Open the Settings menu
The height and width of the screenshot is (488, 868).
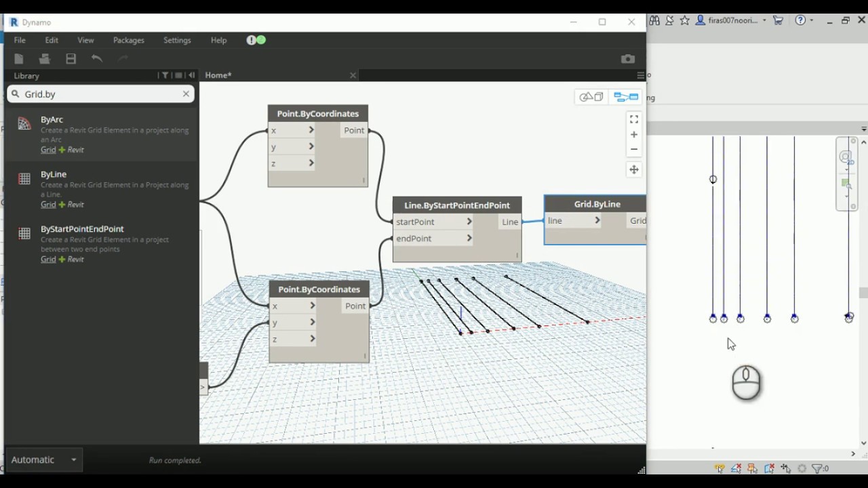coord(177,40)
